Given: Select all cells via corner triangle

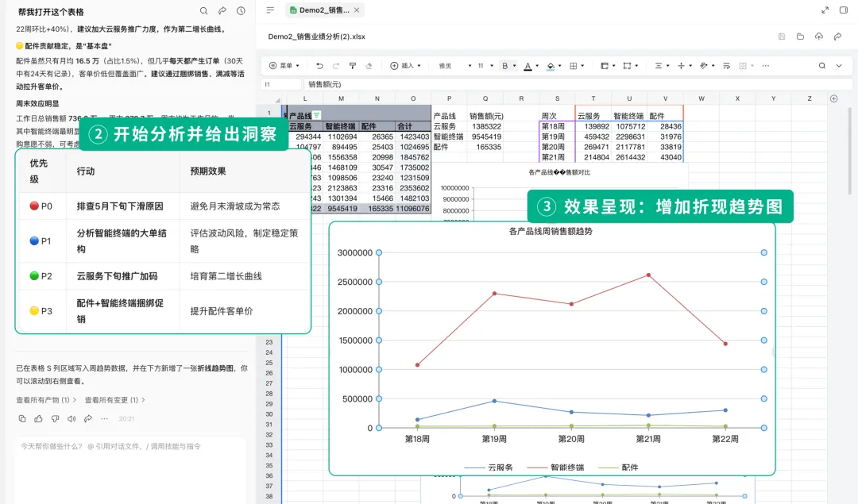Looking at the screenshot, I should (277, 99).
